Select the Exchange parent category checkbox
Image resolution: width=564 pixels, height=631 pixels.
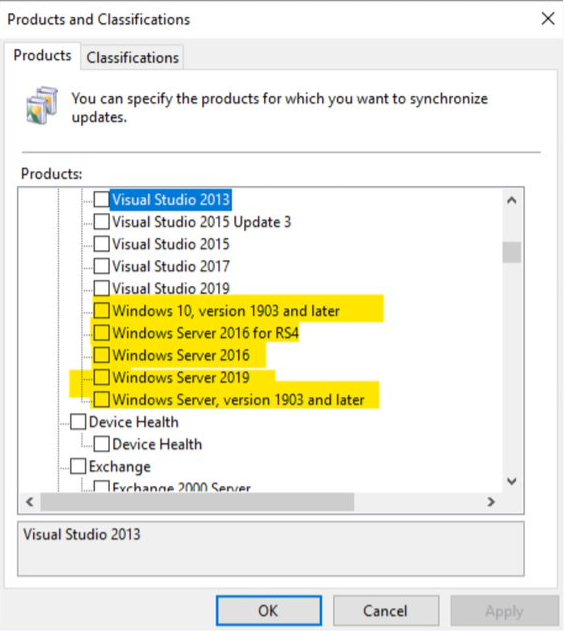[x=78, y=466]
